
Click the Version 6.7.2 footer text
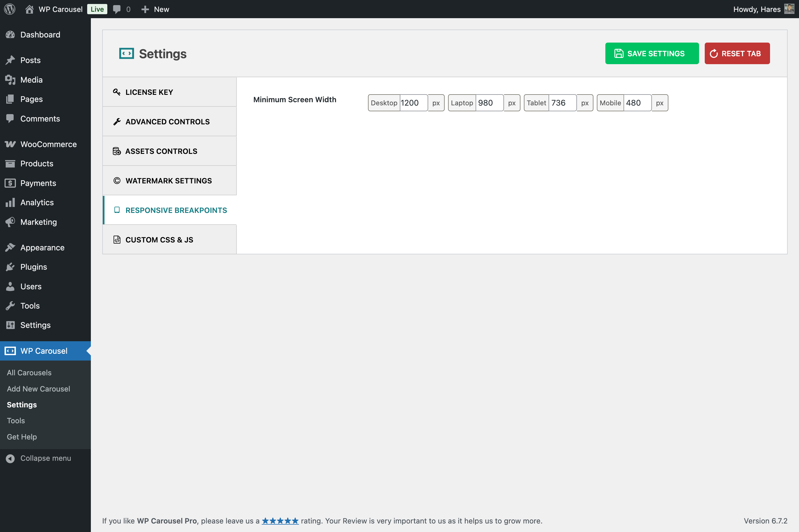[765, 521]
